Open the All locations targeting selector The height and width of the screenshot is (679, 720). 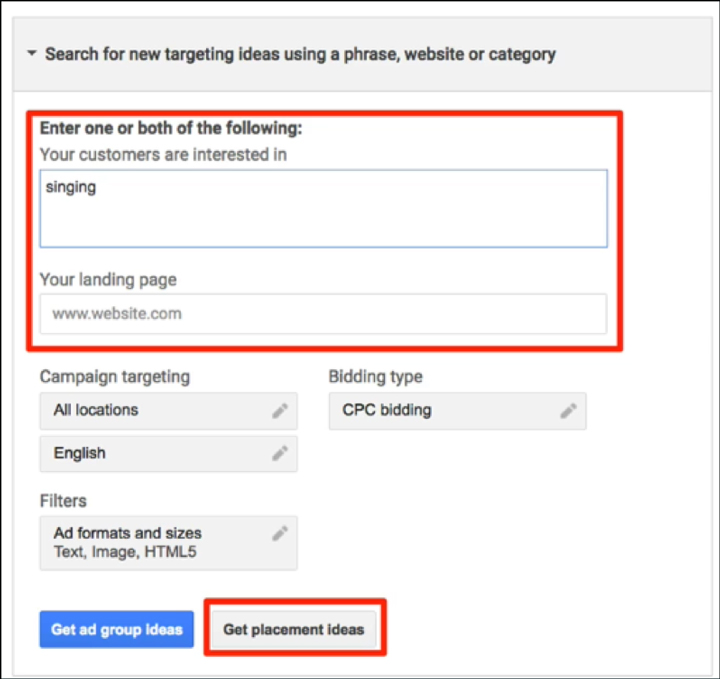tap(150, 410)
